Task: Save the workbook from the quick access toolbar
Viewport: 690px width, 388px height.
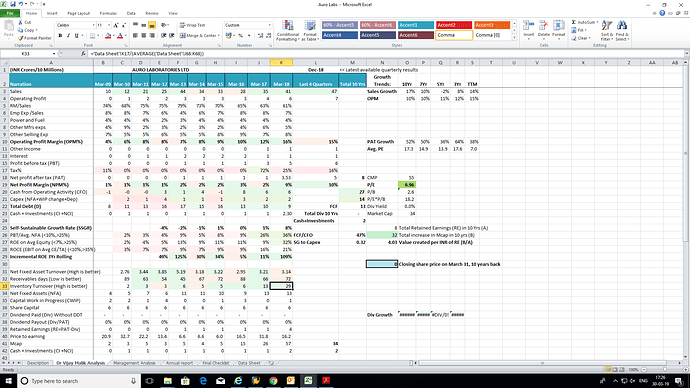Action: 13,4
